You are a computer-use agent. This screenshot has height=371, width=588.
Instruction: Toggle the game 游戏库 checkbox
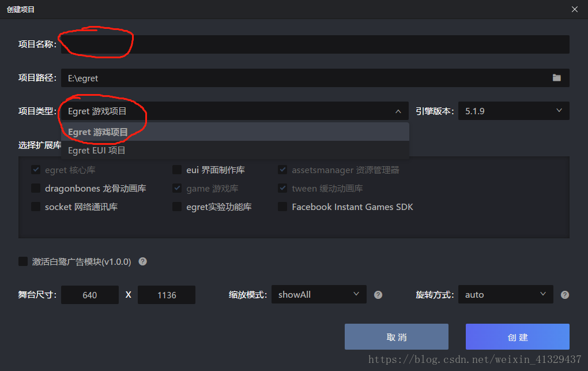click(177, 188)
